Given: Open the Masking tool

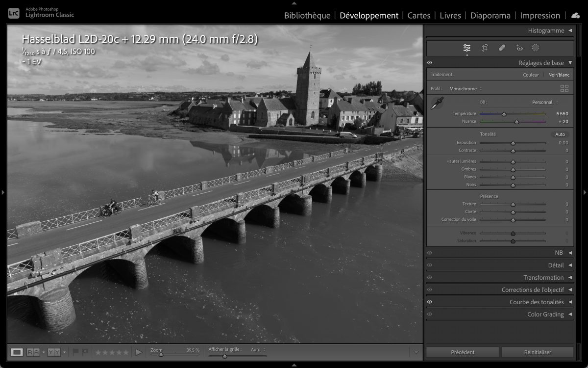Looking at the screenshot, I should pyautogui.click(x=536, y=48).
